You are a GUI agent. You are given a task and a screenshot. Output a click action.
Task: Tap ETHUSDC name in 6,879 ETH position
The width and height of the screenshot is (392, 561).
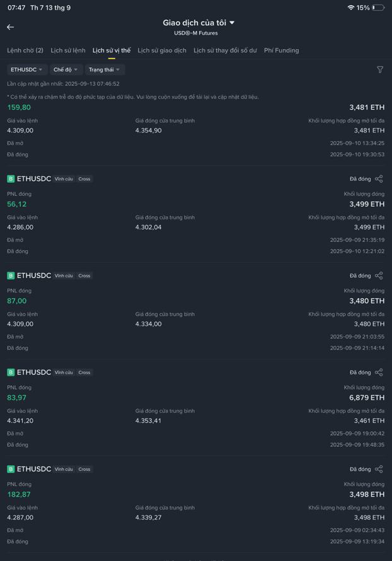pos(34,373)
